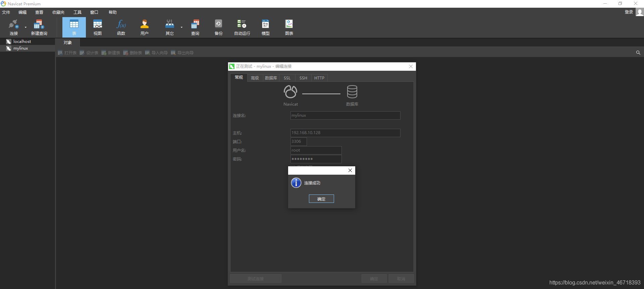Select the localhost connection in the tree
This screenshot has width=644, height=289.
[22, 42]
